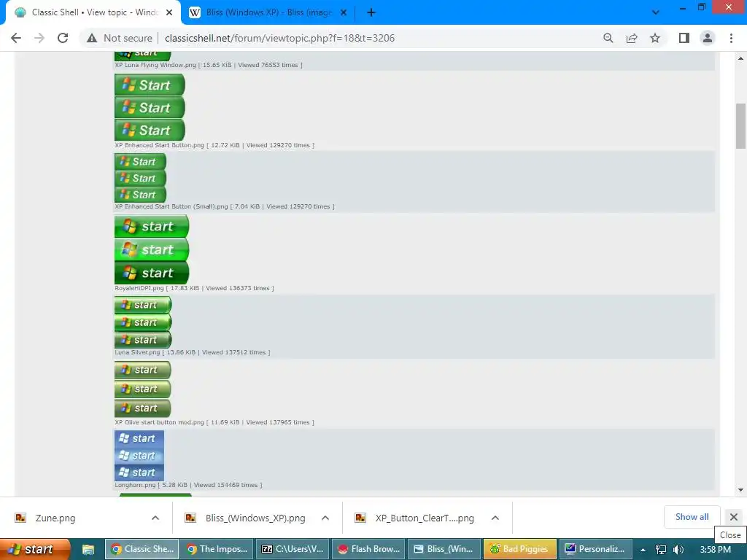This screenshot has width=747, height=560.
Task: Switch to Flash Browser taskbar window
Action: (x=368, y=549)
